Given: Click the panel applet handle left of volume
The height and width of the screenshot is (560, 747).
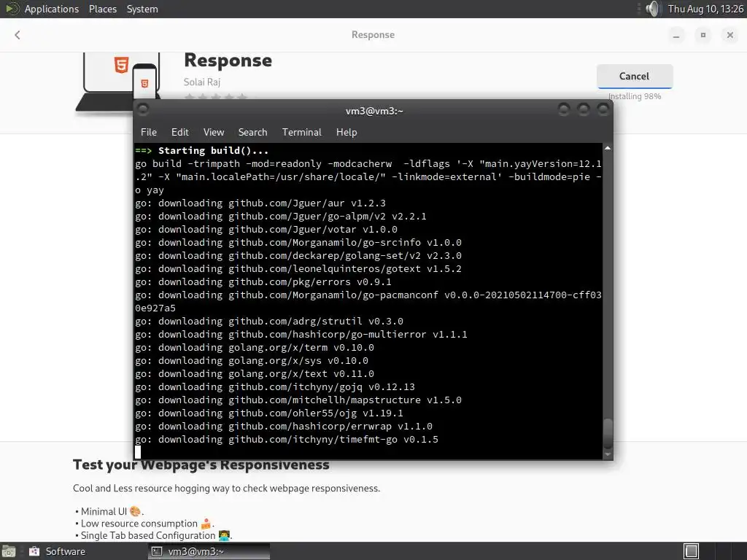Looking at the screenshot, I should click(x=639, y=9).
